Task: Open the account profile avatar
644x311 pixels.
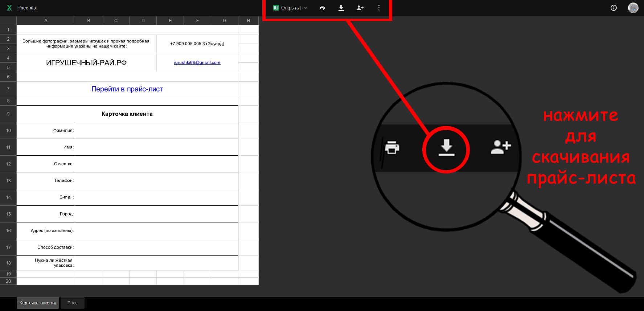Action: pos(633,8)
